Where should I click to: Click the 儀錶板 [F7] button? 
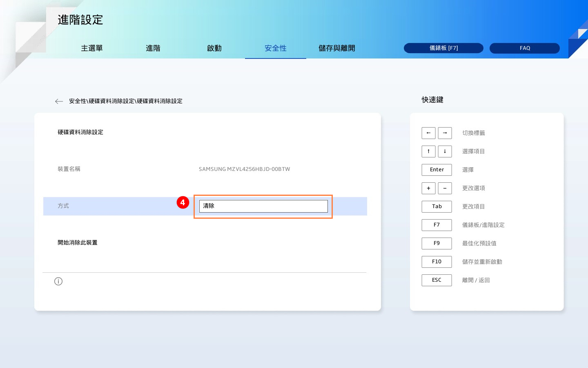(443, 48)
